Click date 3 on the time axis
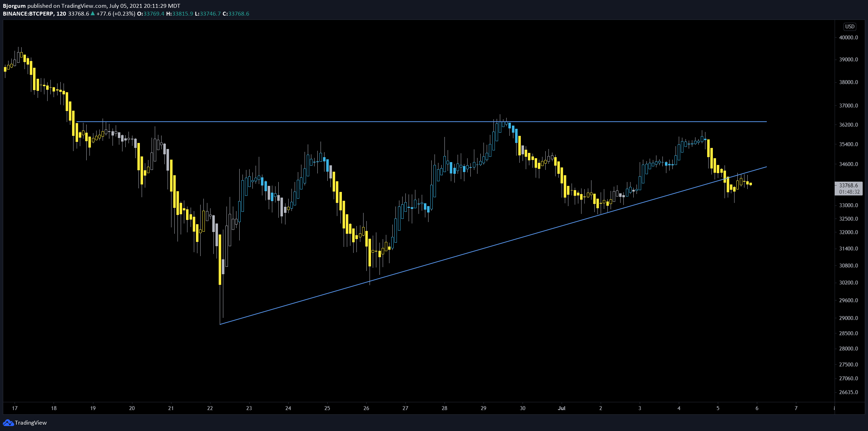 (640, 408)
